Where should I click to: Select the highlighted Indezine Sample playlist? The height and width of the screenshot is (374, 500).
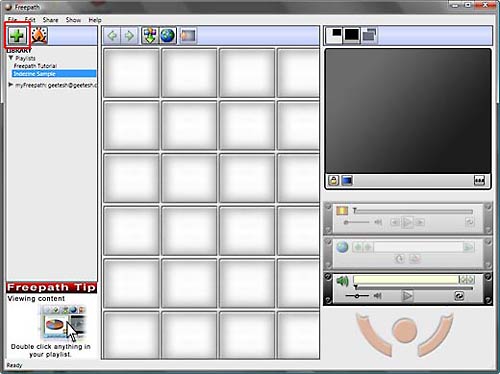(54, 74)
